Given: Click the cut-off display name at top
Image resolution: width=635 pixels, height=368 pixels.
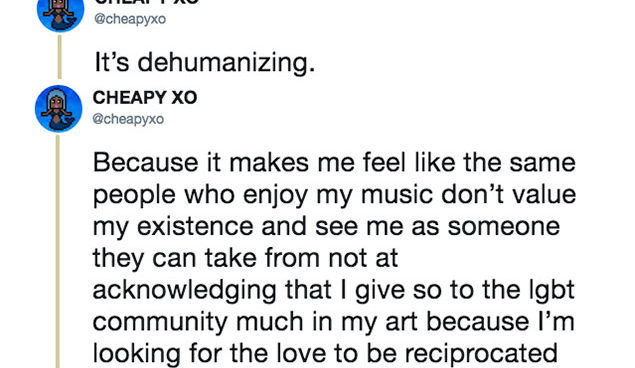Looking at the screenshot, I should point(147,2).
